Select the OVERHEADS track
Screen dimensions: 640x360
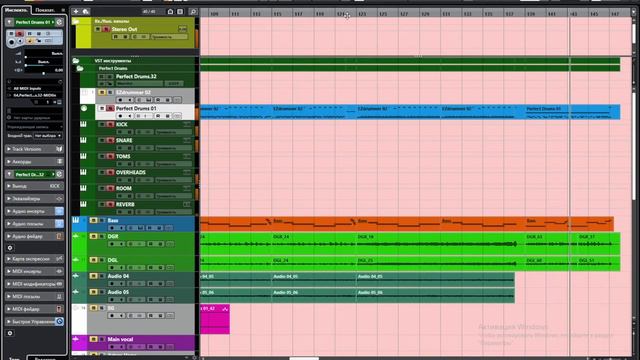(x=131, y=172)
